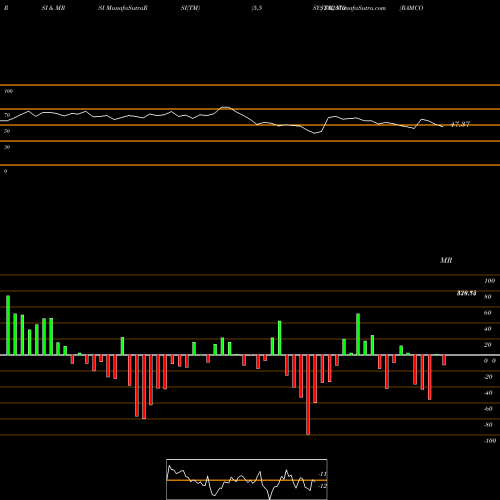
Task: Click the 60 label on the MR axis
Action: [488, 313]
